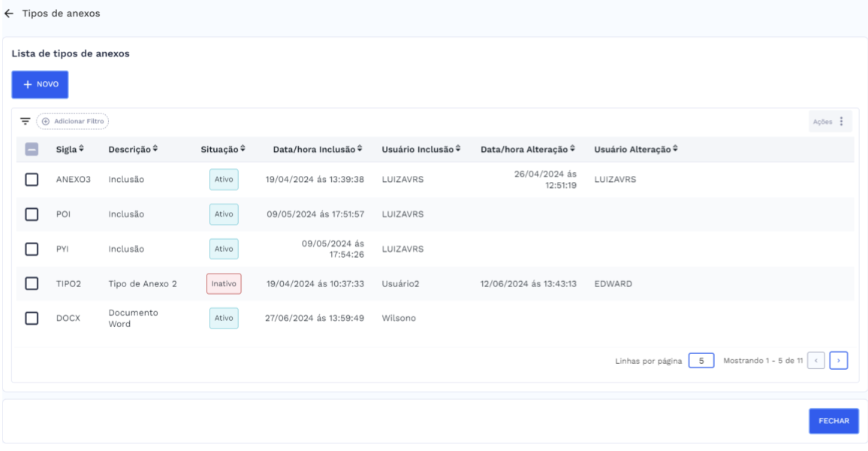Sort by Usuário Inclusão column header
This screenshot has height=451, width=868.
pyautogui.click(x=420, y=150)
